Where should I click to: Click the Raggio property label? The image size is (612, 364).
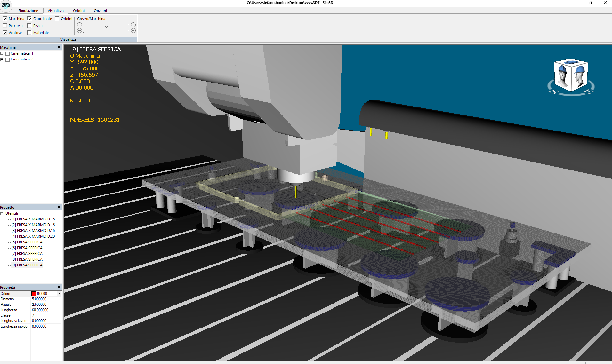[6, 305]
